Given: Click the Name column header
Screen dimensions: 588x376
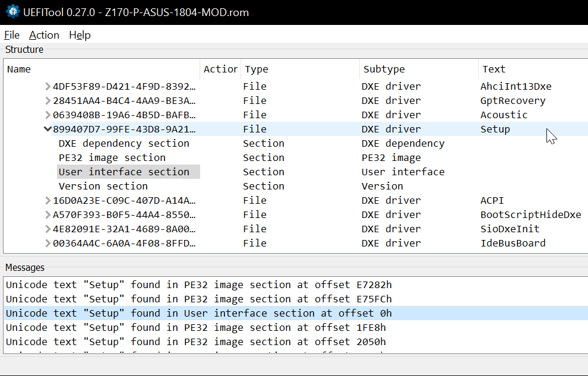Looking at the screenshot, I should point(19,69).
